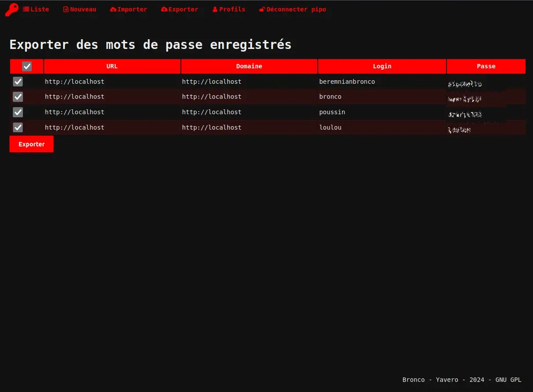Click the URL cell in beremnianbronco row
Viewport: 533px width, 392px height.
pos(112,82)
